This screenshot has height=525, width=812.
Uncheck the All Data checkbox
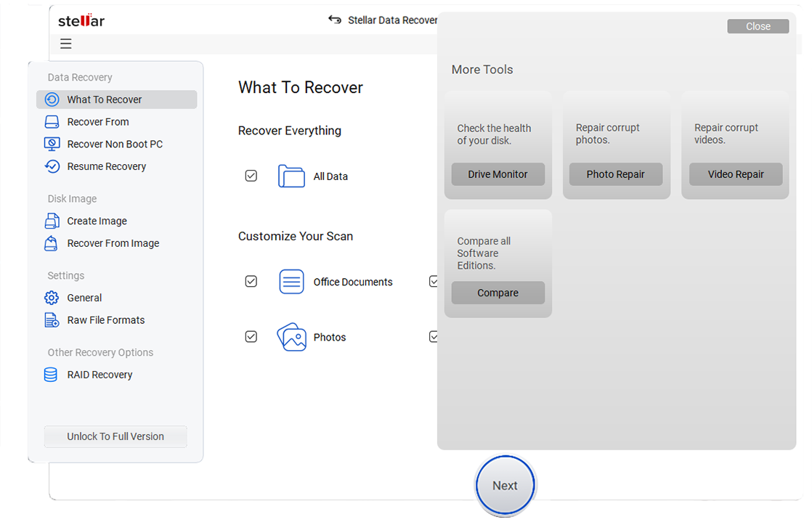point(251,176)
